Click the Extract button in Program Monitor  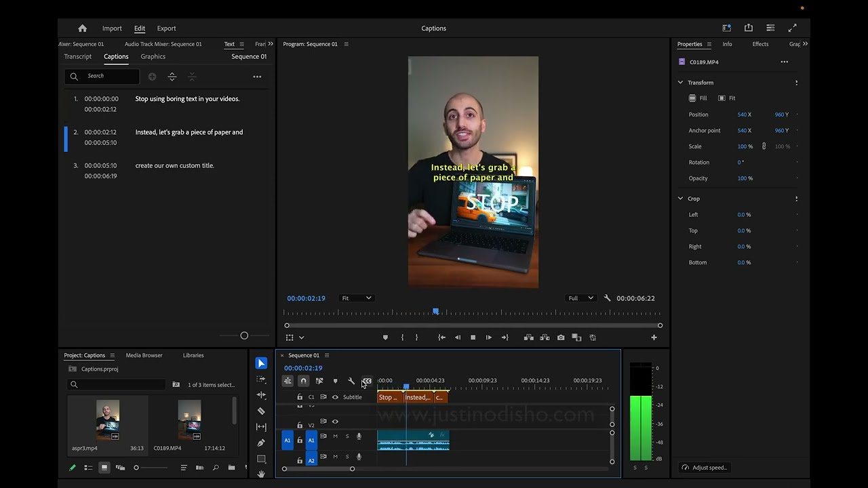point(545,338)
